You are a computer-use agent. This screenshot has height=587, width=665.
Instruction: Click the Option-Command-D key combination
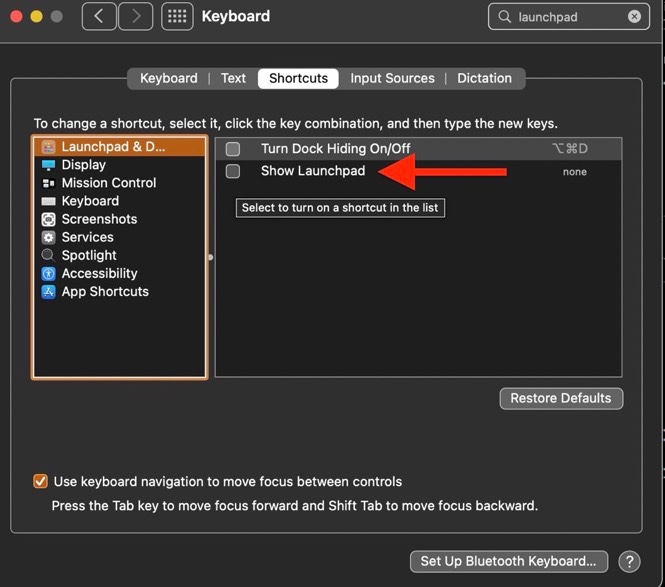pos(570,148)
